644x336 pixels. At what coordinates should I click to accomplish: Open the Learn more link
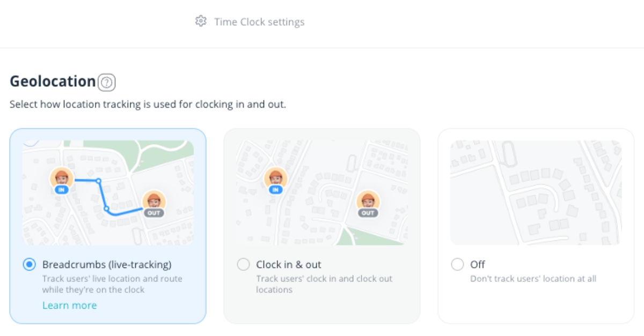(x=69, y=305)
